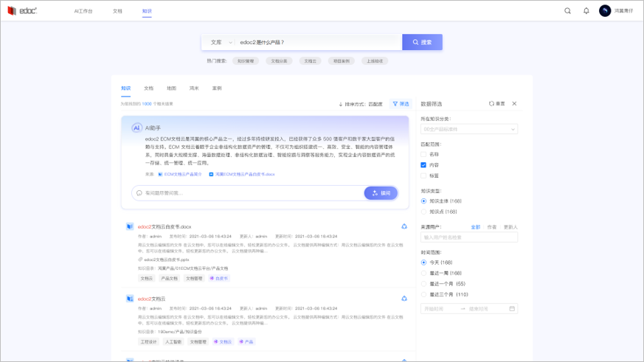Image resolution: width=644 pixels, height=362 pixels.
Task: Click attachment icon beside edoc2文档云白皮书.pptx
Action: coord(140,260)
